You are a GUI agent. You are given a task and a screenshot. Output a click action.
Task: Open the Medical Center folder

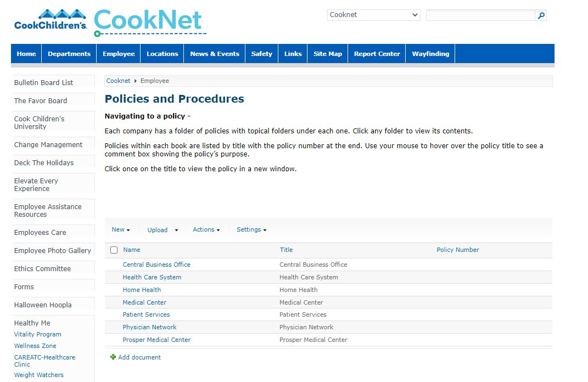(144, 302)
